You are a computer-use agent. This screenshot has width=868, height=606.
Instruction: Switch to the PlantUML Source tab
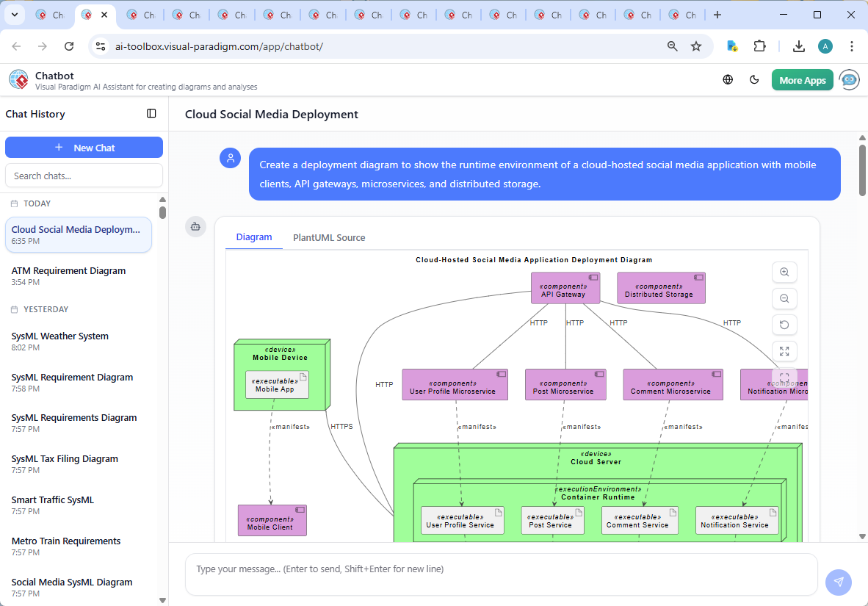click(329, 238)
